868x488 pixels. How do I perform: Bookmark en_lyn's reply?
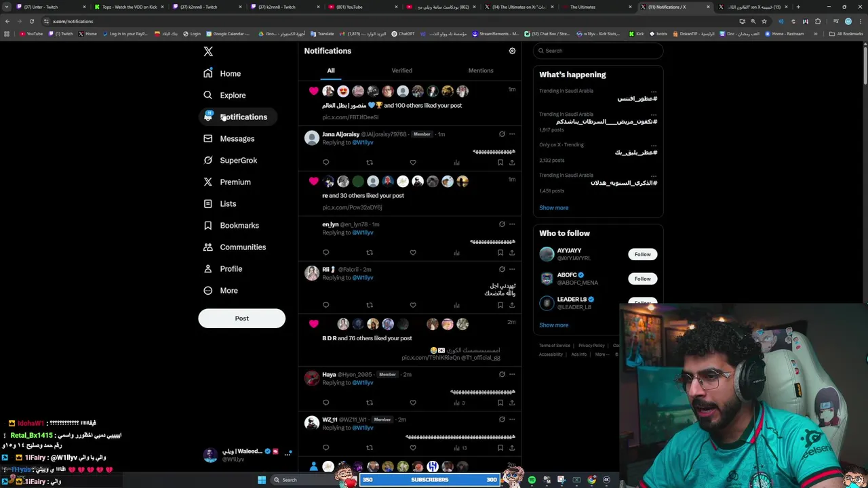pos(500,253)
